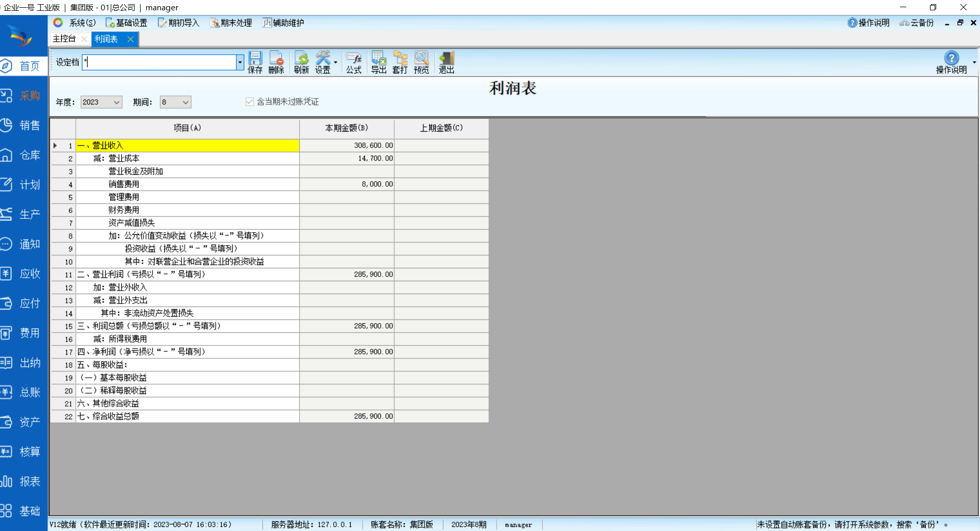Click the 设定档 text input field
Image resolution: width=980 pixels, height=531 pixels.
point(159,62)
